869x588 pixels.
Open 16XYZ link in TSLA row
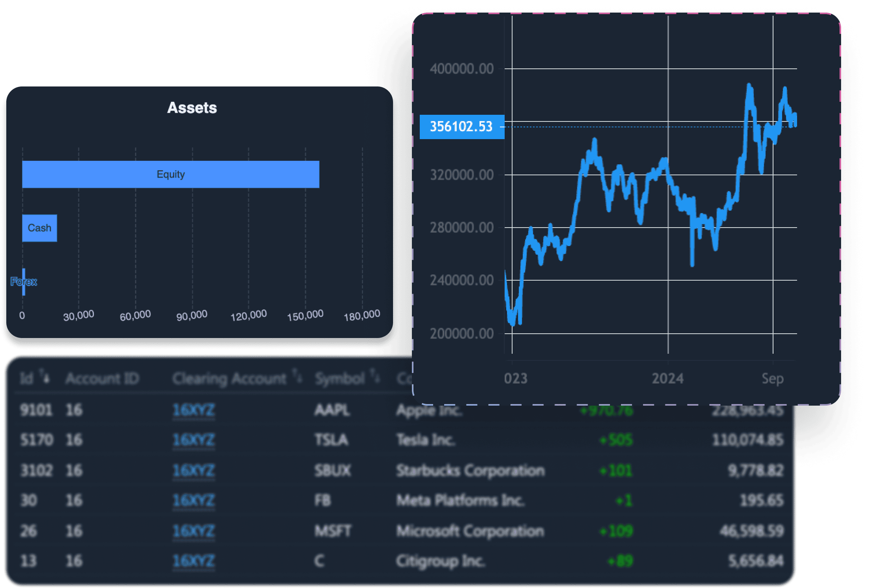point(194,440)
